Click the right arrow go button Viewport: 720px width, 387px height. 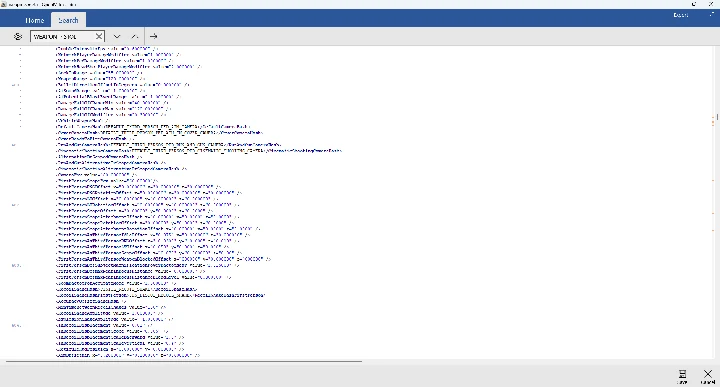click(x=153, y=36)
